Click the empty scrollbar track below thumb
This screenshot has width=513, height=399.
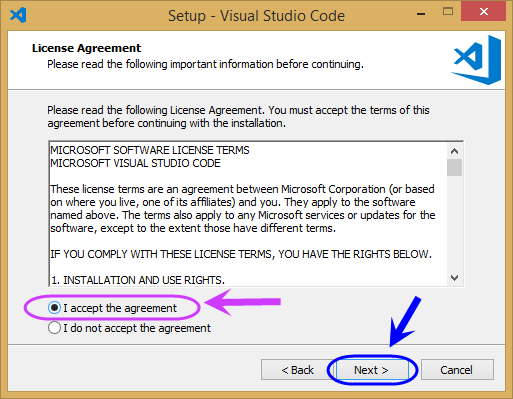point(454,223)
